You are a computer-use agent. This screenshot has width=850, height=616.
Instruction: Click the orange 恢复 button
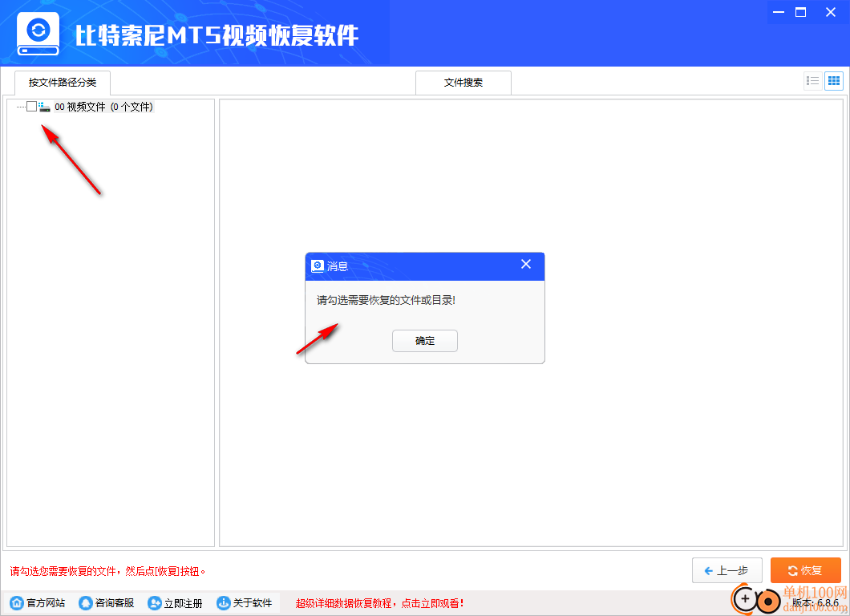pos(806,570)
